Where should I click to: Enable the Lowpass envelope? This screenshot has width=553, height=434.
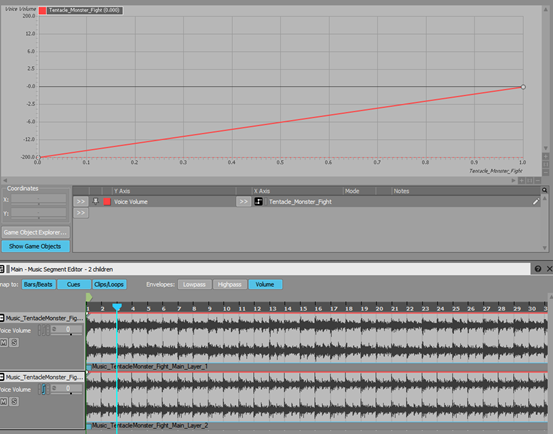pos(194,284)
